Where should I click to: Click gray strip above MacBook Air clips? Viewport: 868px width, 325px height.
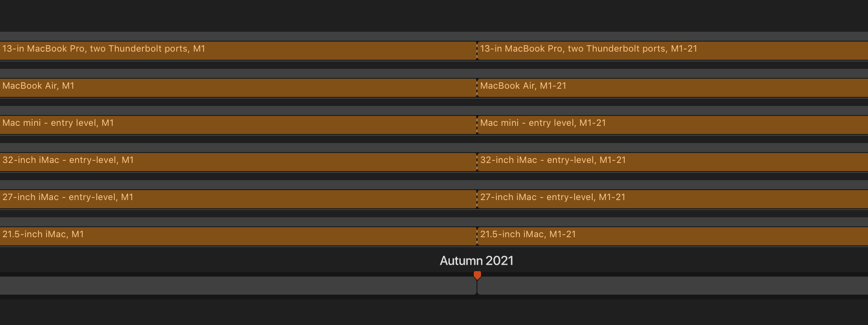pos(434,73)
